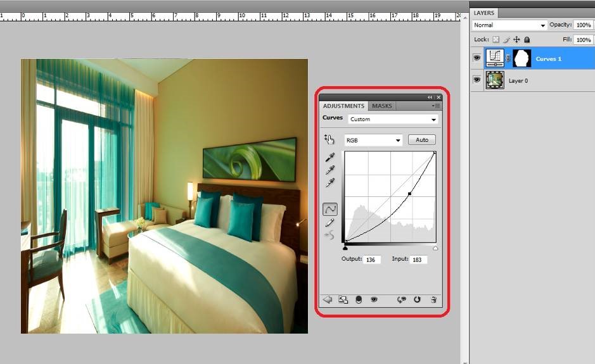Click the bedroom image on canvas

pos(164,196)
